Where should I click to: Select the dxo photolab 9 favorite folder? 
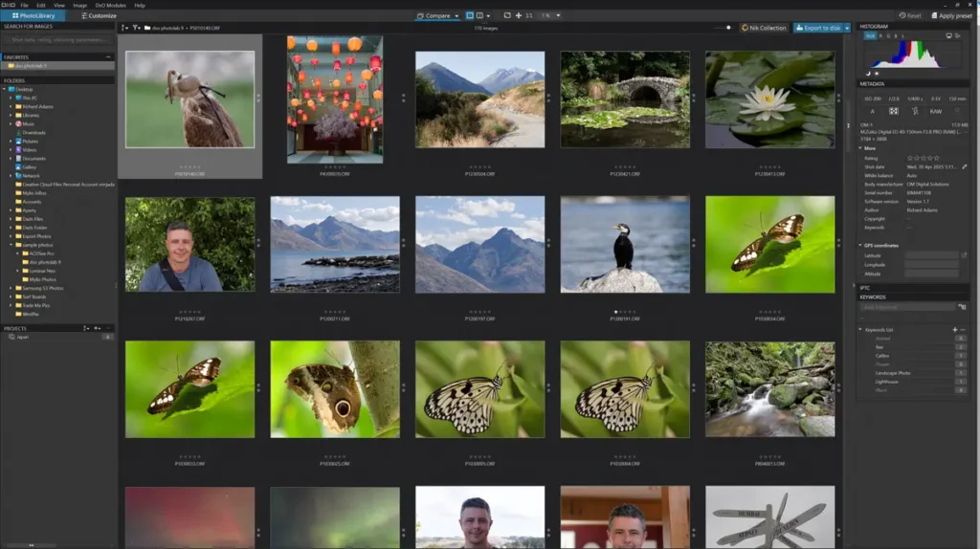[x=58, y=66]
